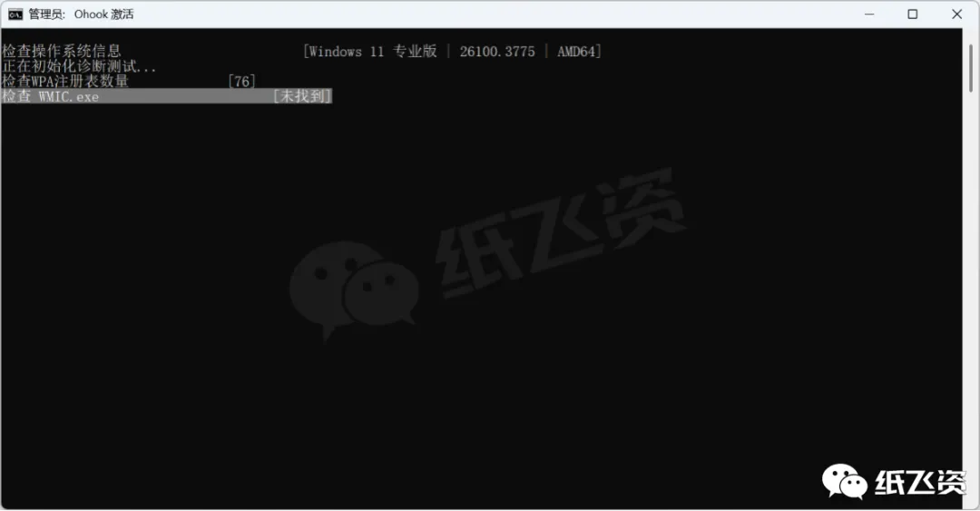Screen dimensions: 980x511
Task: Click the highlighted line 检查 WMIC.exe
Action: tap(166, 96)
